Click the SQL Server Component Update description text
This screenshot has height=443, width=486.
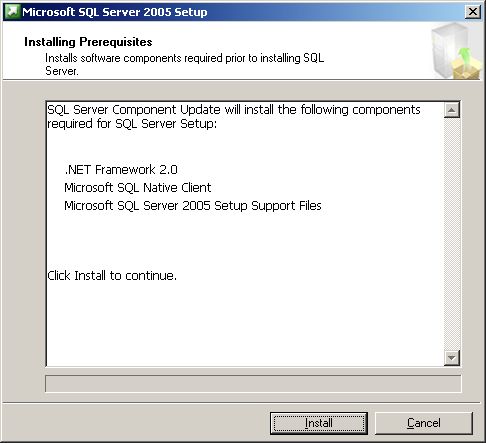click(233, 117)
